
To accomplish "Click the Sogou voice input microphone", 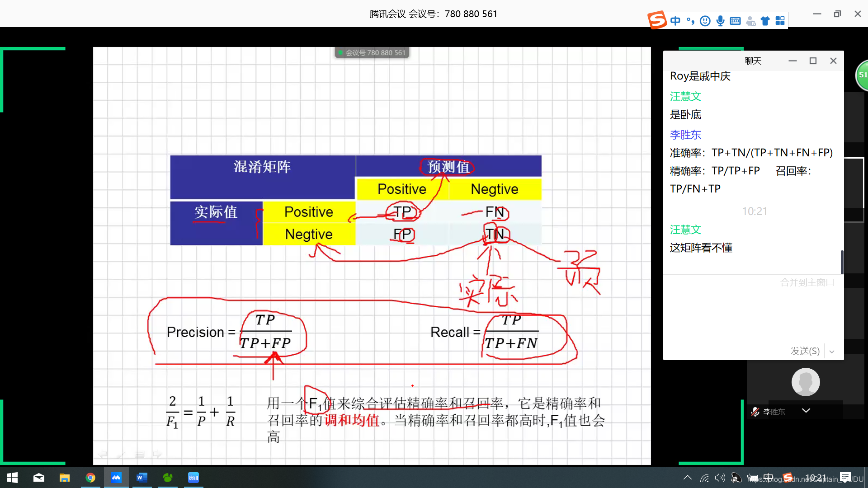I will tap(720, 21).
